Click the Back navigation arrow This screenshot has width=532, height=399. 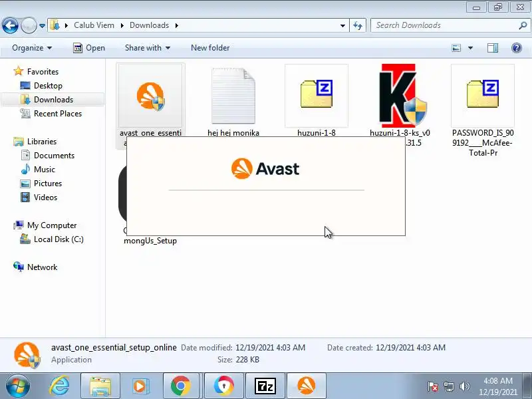click(x=10, y=25)
